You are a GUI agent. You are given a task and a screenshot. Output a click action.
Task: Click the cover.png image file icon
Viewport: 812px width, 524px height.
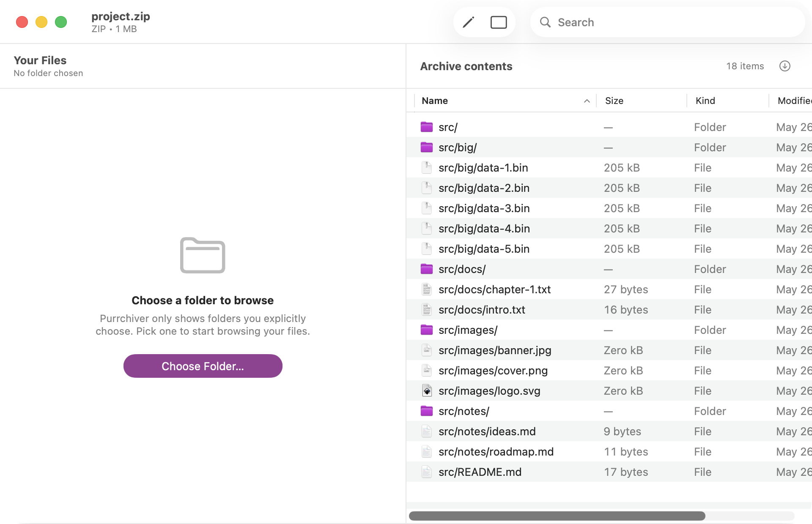click(427, 370)
